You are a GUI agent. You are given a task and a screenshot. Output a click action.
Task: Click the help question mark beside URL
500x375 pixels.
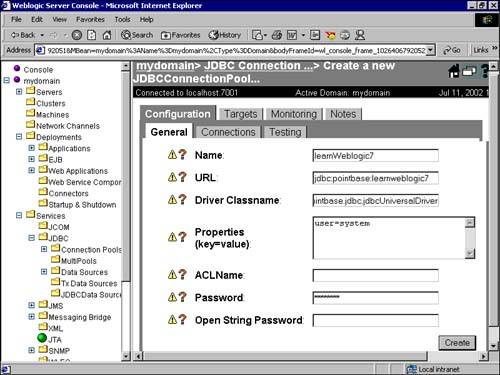pos(182,177)
